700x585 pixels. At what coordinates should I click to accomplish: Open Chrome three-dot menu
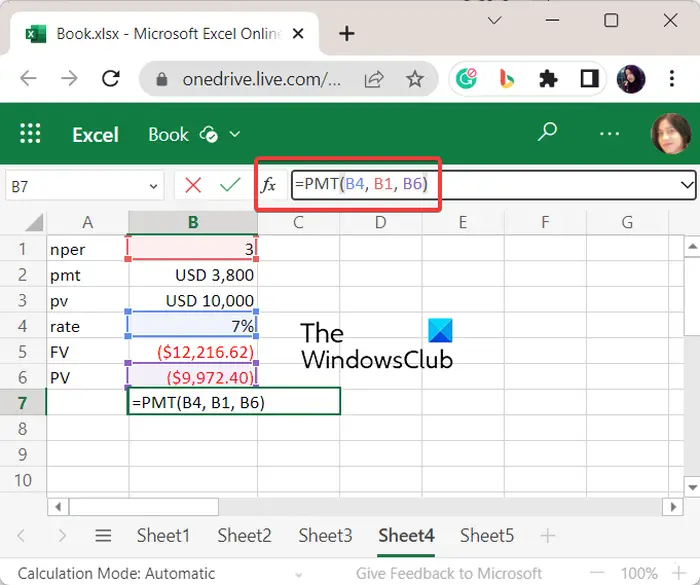(x=671, y=79)
